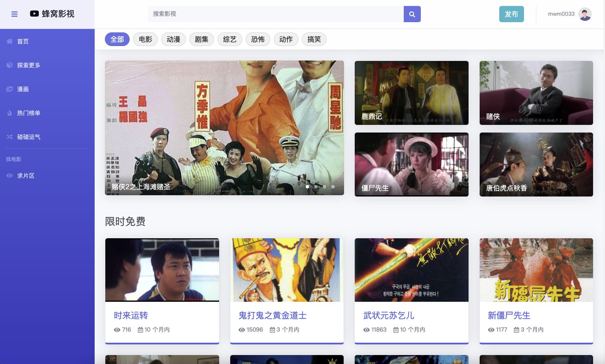Open the 赌侠 thumbnail
This screenshot has width=605, height=364.
536,93
